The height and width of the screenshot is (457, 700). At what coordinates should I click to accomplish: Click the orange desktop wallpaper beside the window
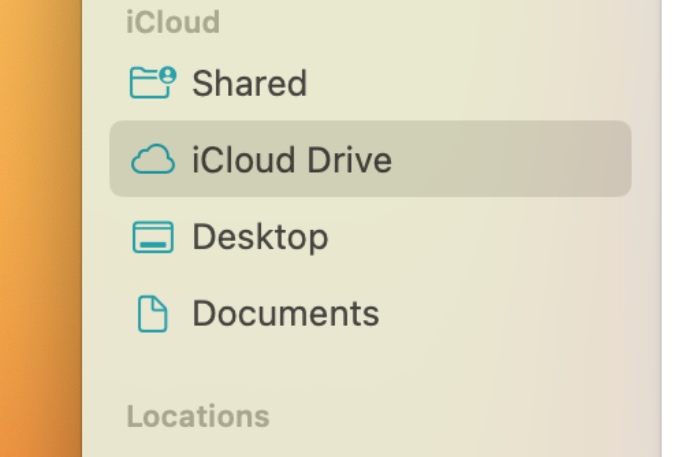[x=40, y=230]
